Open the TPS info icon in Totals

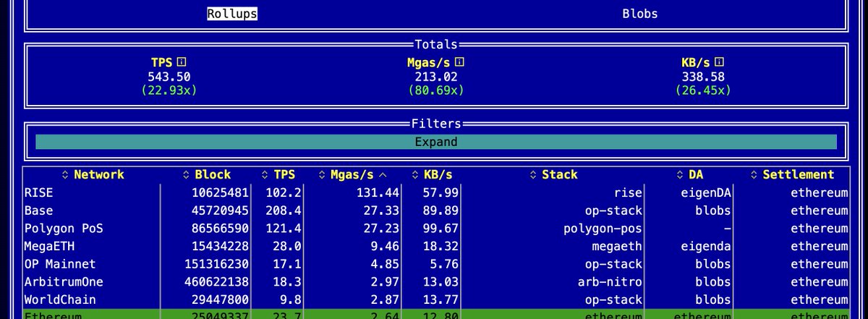[x=182, y=63]
